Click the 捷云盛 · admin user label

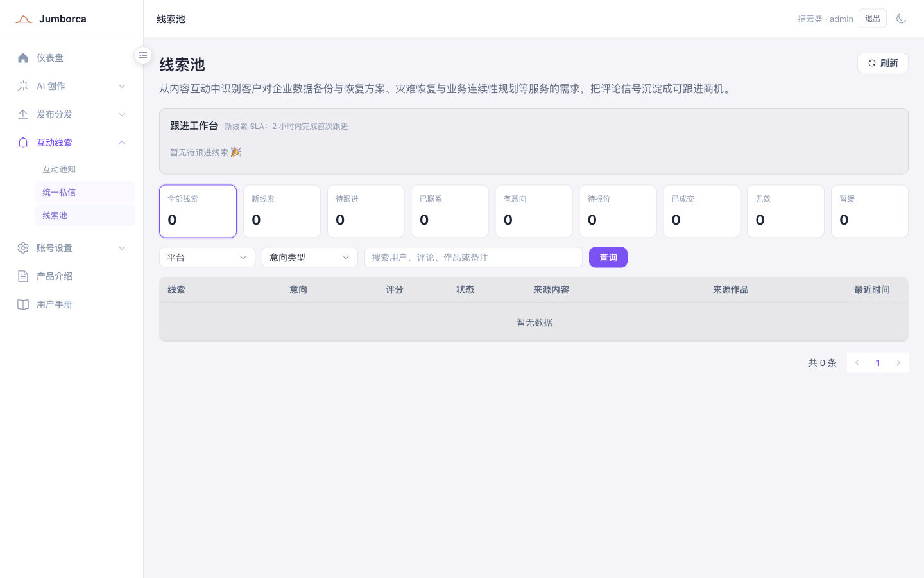pyautogui.click(x=825, y=19)
